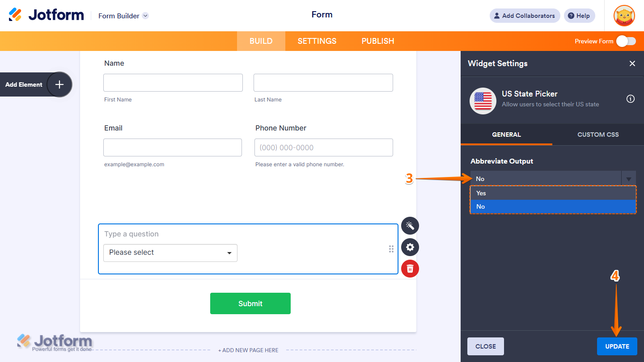This screenshot has width=644, height=362.
Task: Open the Please select state dropdown
Action: [170, 253]
